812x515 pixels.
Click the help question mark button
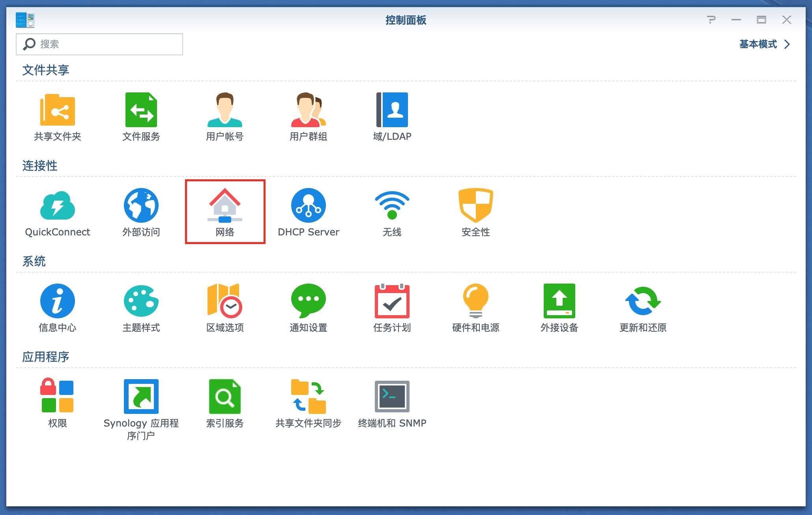pyautogui.click(x=711, y=20)
